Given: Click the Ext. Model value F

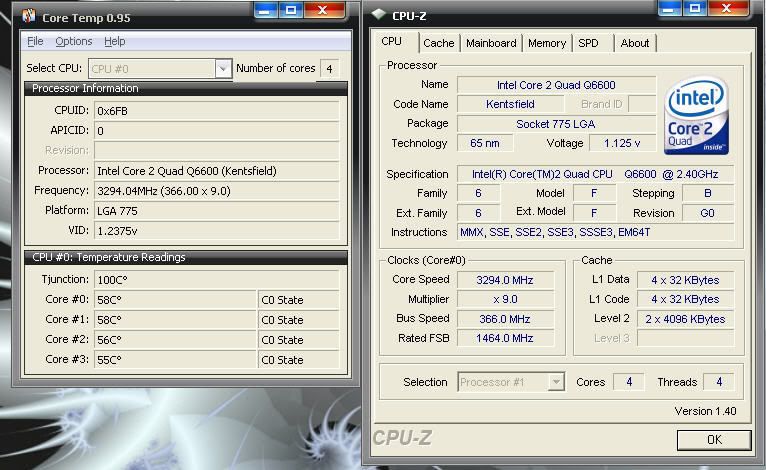Looking at the screenshot, I should (x=594, y=213).
